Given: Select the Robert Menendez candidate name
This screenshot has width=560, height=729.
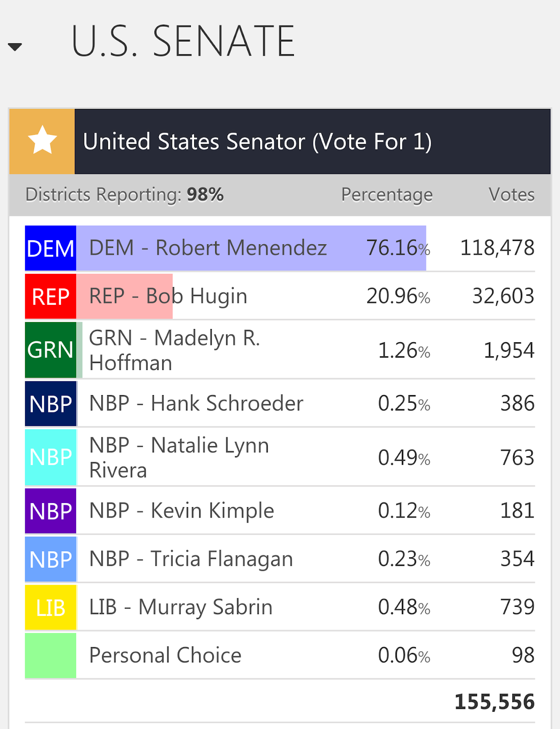Looking at the screenshot, I should point(208,248).
